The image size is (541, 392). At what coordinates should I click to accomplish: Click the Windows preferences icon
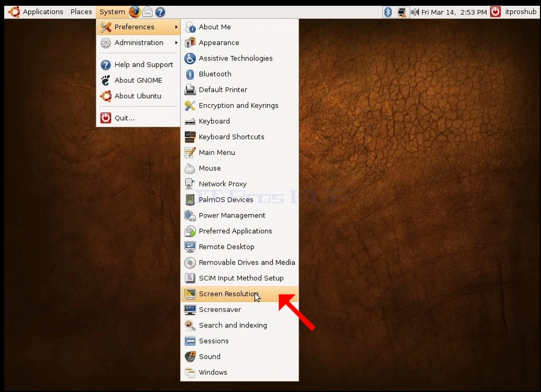coord(190,373)
